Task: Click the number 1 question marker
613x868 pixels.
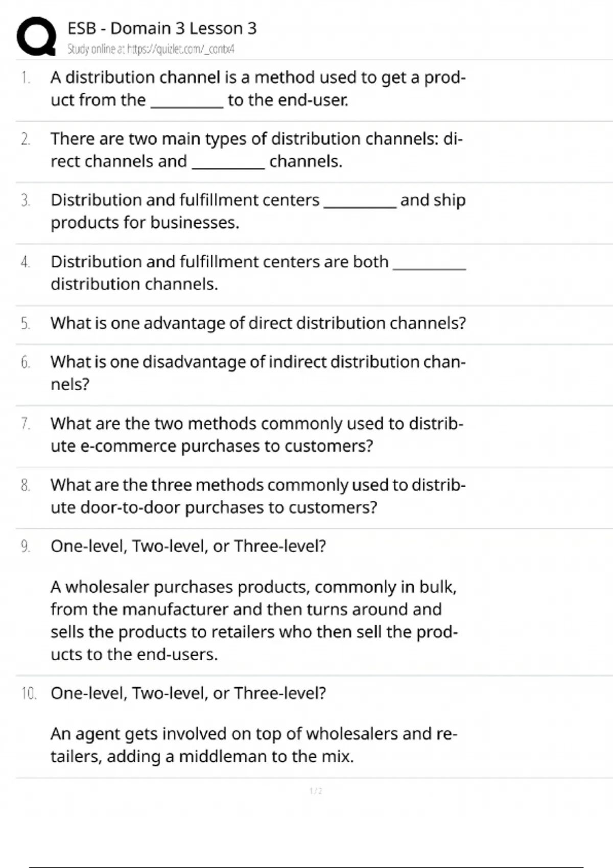Action: tap(26, 78)
